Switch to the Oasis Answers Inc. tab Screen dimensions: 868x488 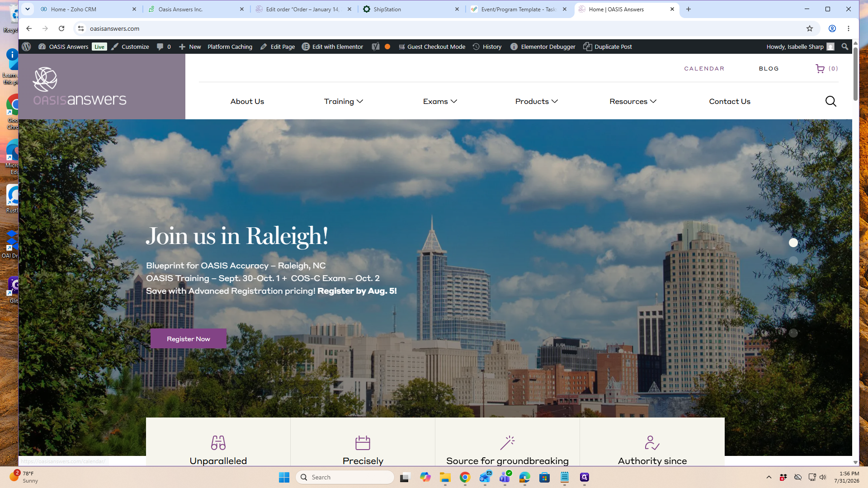196,9
